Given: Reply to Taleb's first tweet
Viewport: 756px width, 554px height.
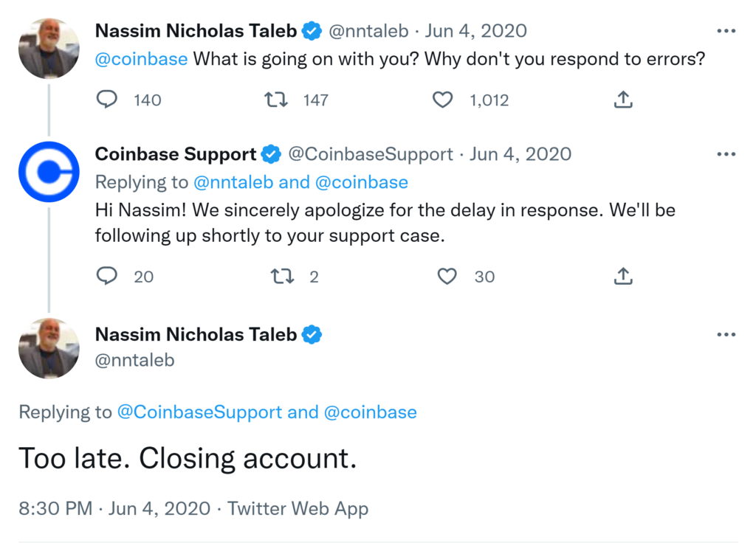Looking at the screenshot, I should tap(108, 100).
